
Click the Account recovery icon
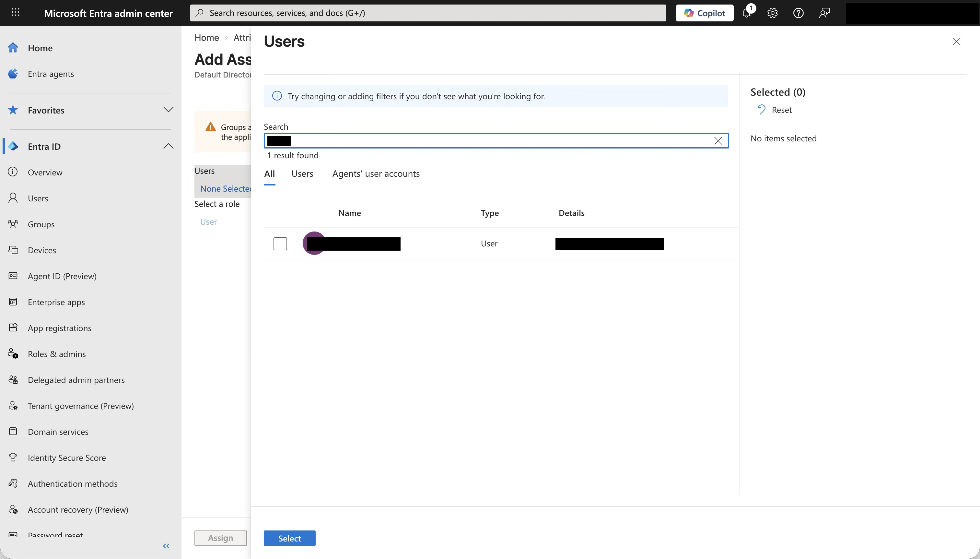[x=13, y=509]
